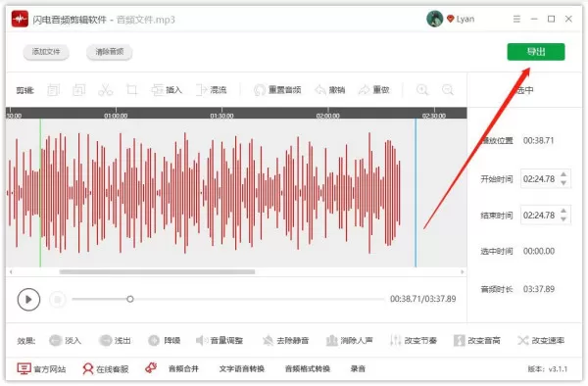588x386 pixels.
Task: Click the blue selection marker line in the waveform
Action: 416,193
